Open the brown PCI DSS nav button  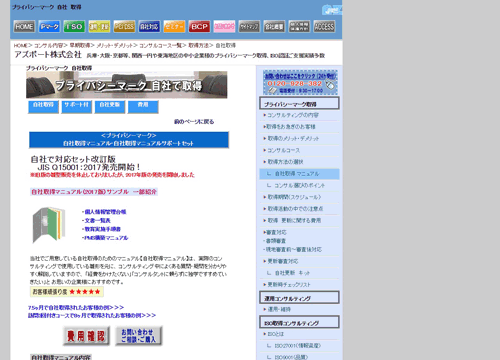124,27
